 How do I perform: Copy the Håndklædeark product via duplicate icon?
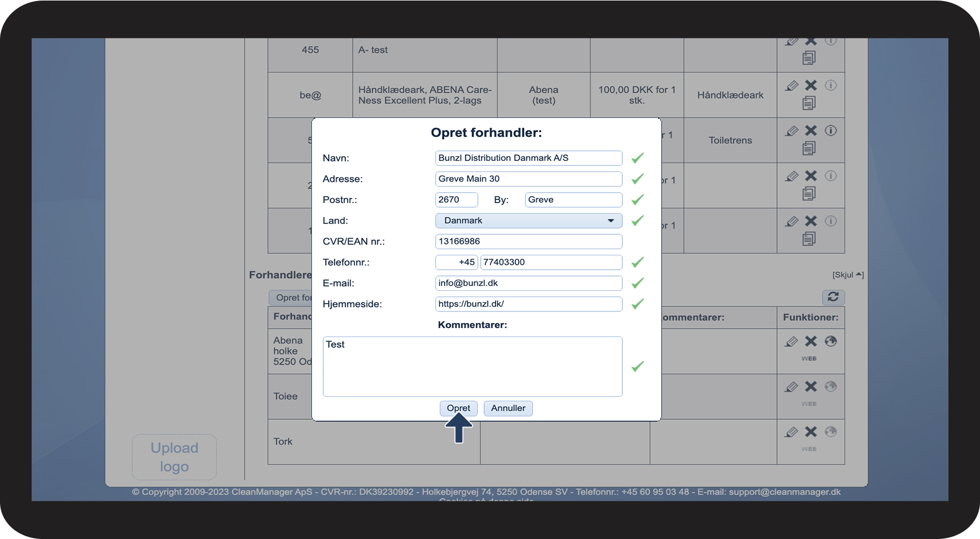809,103
